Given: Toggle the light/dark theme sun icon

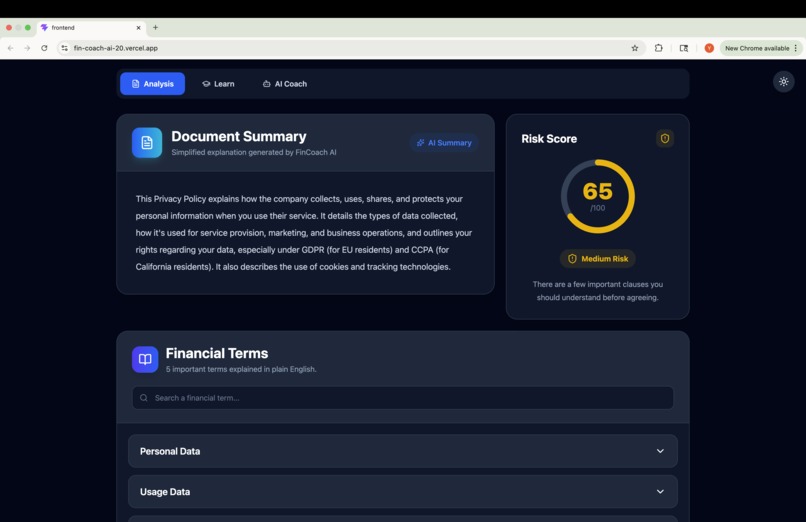Looking at the screenshot, I should 783,82.
